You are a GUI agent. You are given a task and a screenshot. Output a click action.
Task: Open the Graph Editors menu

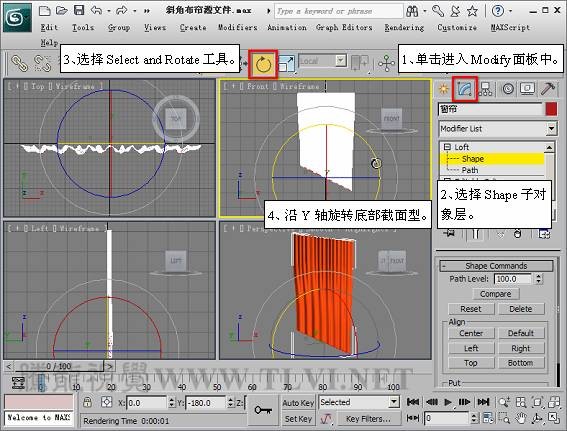click(344, 27)
